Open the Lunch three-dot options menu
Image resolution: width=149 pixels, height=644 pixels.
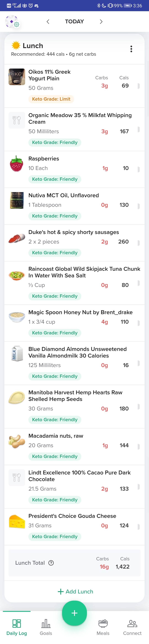point(131,49)
